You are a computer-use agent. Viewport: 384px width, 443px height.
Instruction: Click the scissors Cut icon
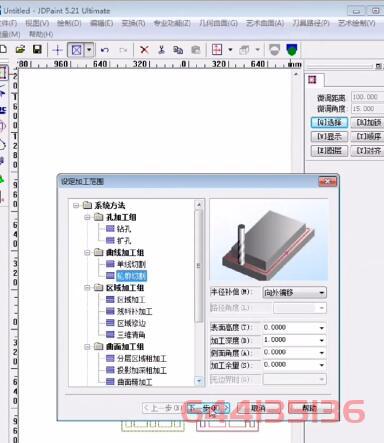[x=161, y=50]
